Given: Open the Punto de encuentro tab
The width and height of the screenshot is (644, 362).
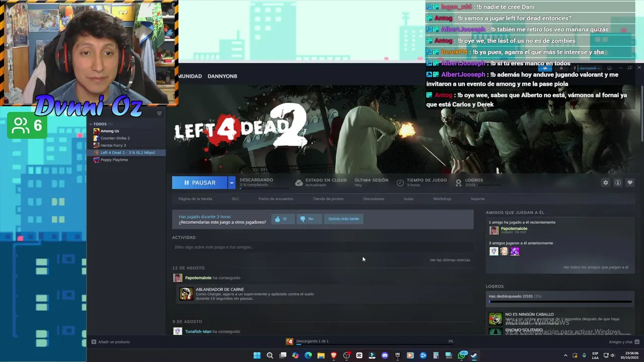Looking at the screenshot, I should click(276, 199).
